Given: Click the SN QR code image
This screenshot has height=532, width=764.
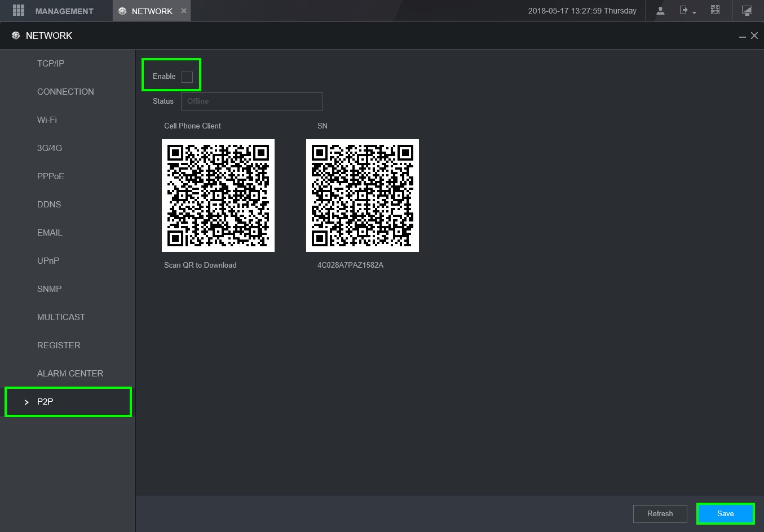Looking at the screenshot, I should click(x=363, y=196).
